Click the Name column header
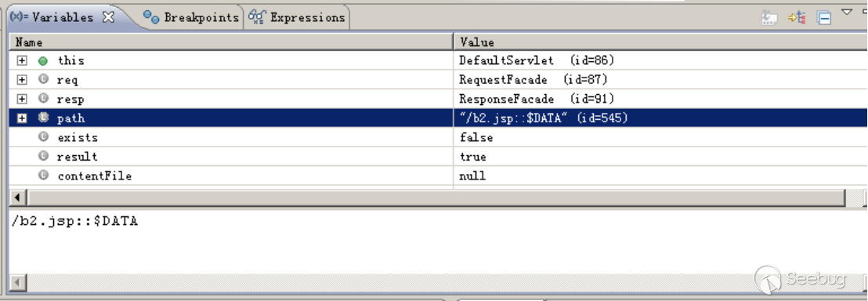The image size is (868, 301). (231, 42)
